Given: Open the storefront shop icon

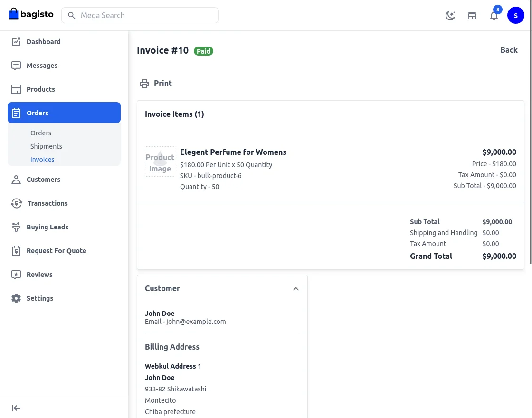Looking at the screenshot, I should coord(472,16).
